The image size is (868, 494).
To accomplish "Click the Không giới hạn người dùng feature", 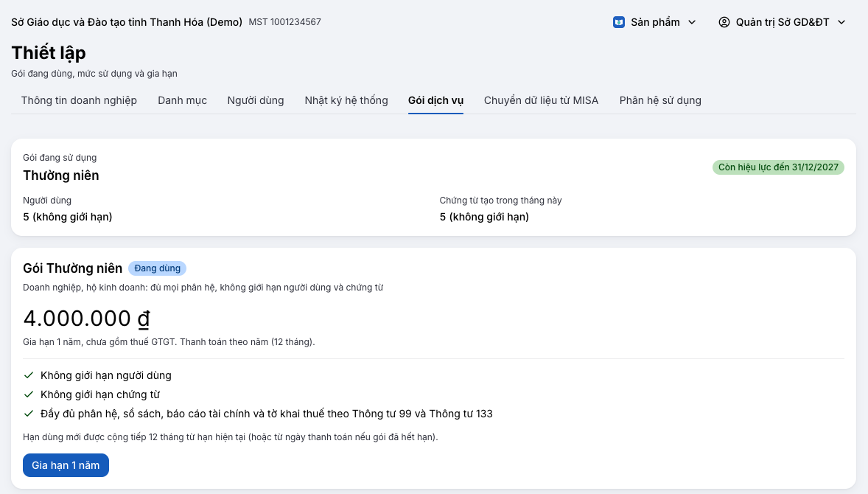I will pyautogui.click(x=105, y=375).
